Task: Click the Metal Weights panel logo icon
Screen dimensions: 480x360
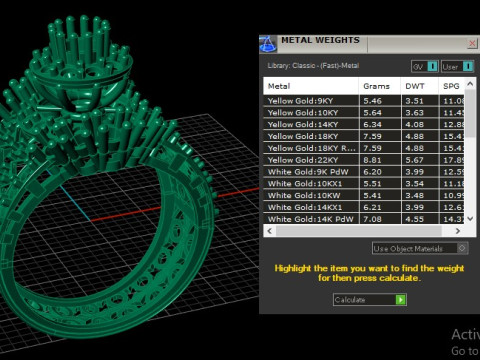Action: (268, 44)
